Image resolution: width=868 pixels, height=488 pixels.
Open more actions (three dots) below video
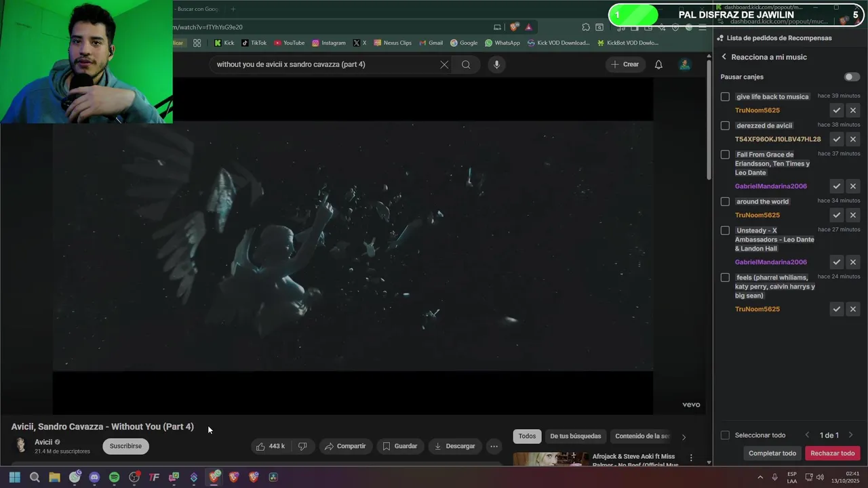[494, 446]
